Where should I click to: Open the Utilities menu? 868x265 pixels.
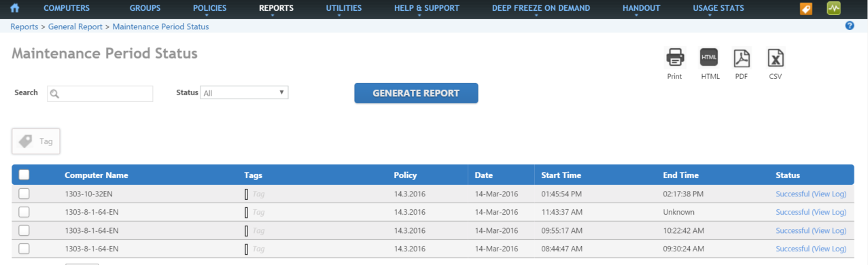(x=344, y=8)
